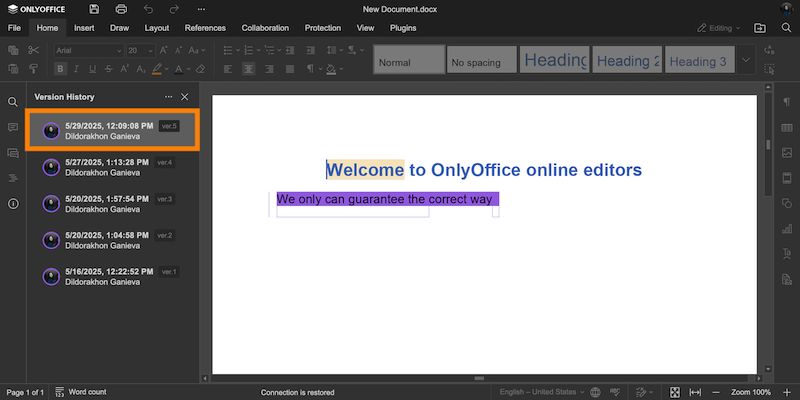Click the Save icon in title bar
This screenshot has height=400, width=800.
pyautogui.click(x=94, y=9)
